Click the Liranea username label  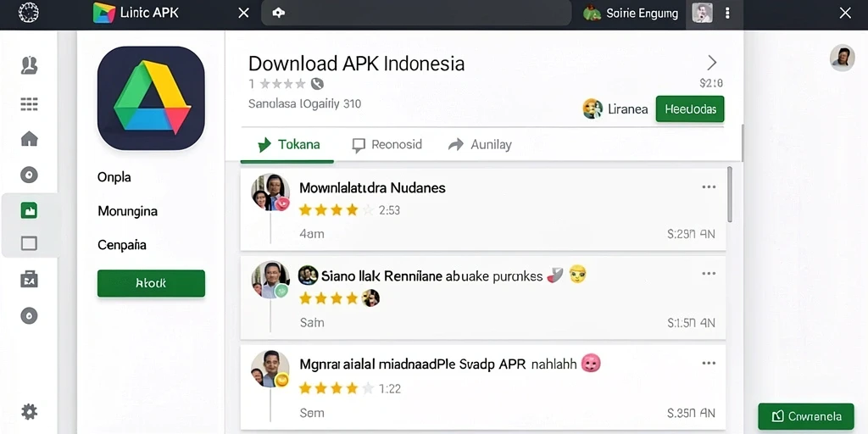point(628,109)
